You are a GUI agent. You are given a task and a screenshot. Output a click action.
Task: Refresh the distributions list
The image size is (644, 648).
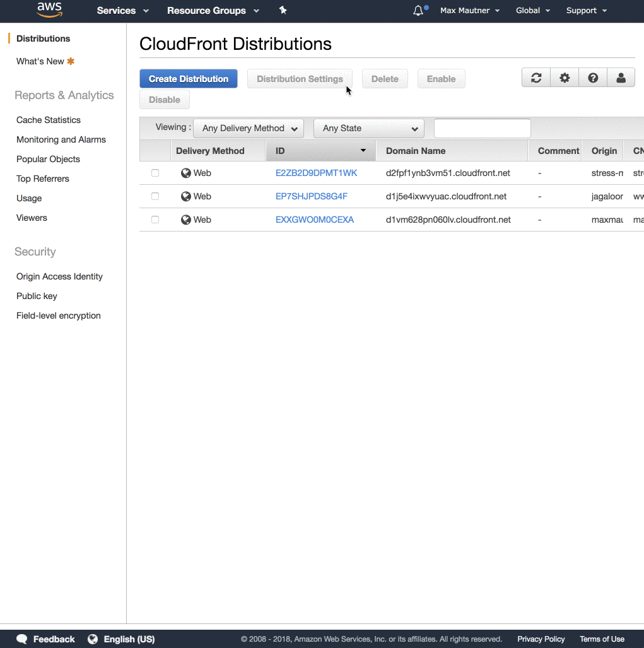pyautogui.click(x=536, y=78)
